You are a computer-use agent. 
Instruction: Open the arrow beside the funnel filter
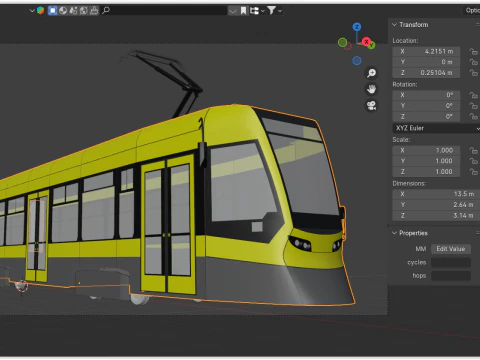280,11
